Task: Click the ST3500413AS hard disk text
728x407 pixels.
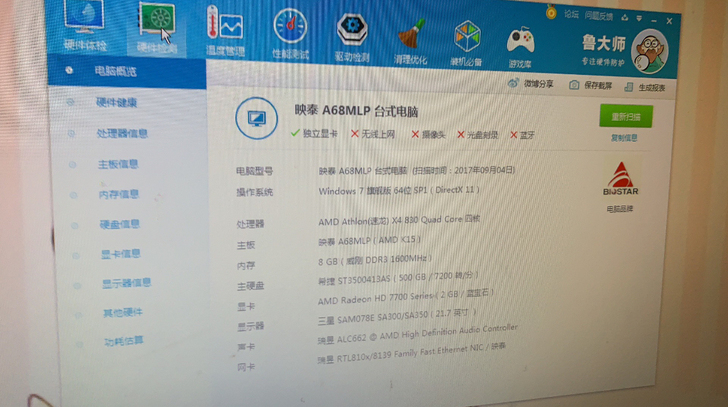Action: tap(398, 278)
